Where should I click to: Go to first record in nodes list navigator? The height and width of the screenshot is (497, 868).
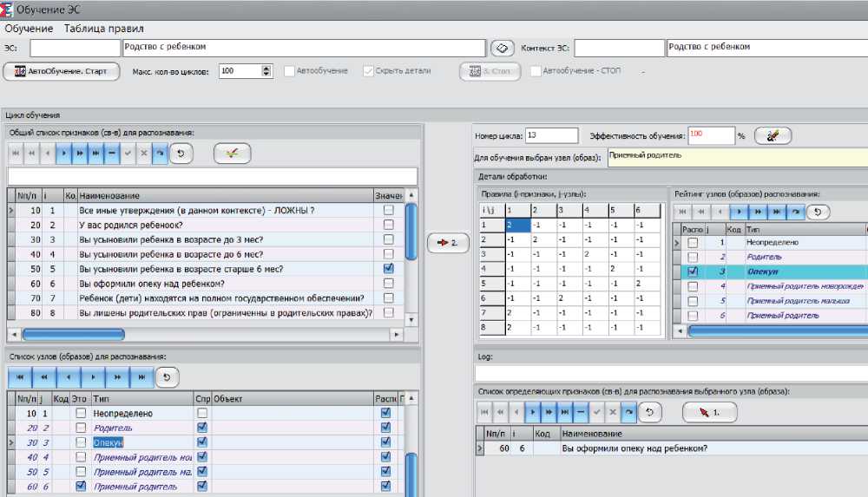click(20, 377)
